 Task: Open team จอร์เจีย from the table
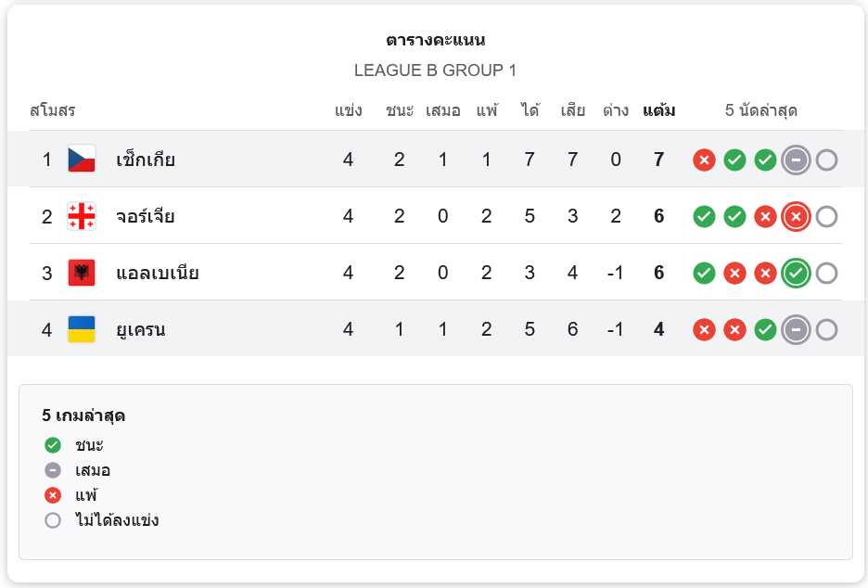tap(146, 216)
